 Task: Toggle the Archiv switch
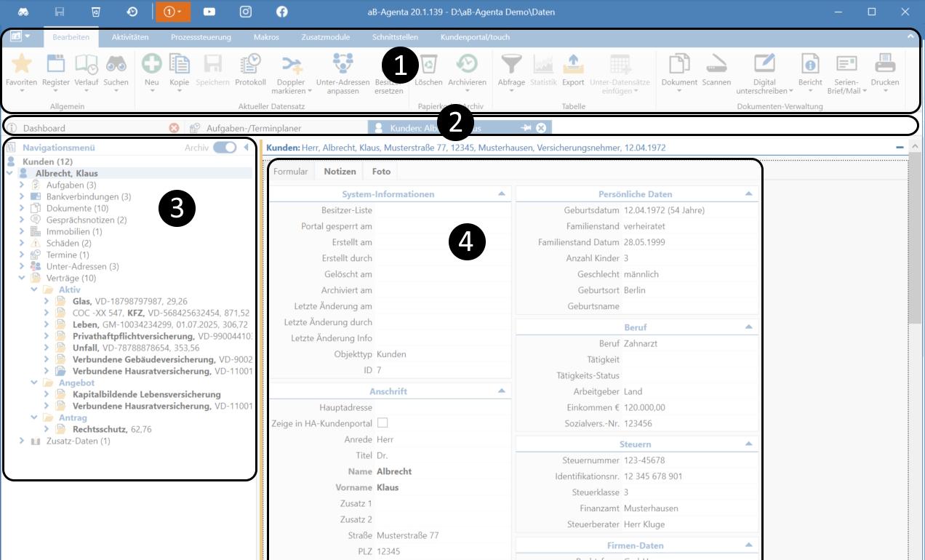(225, 148)
